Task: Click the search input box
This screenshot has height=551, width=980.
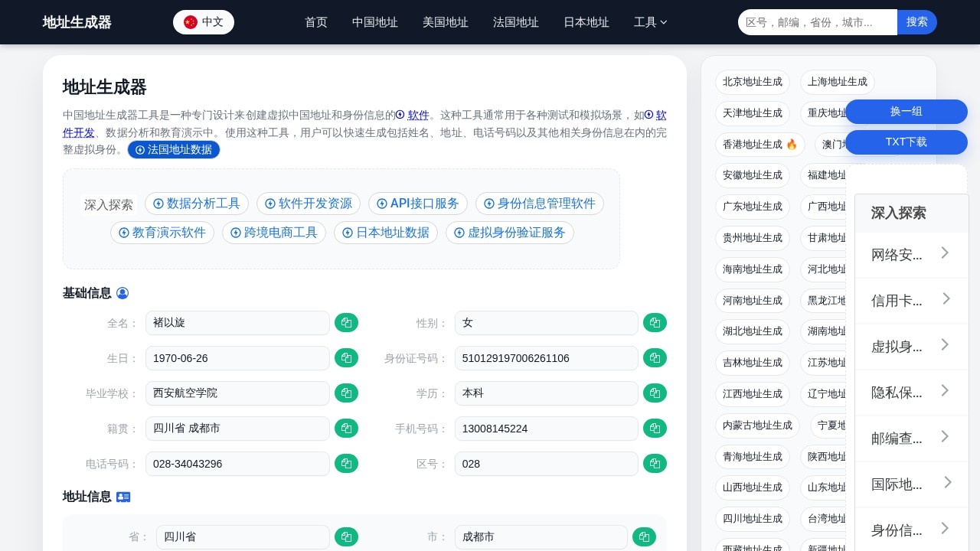Action: 817,22
